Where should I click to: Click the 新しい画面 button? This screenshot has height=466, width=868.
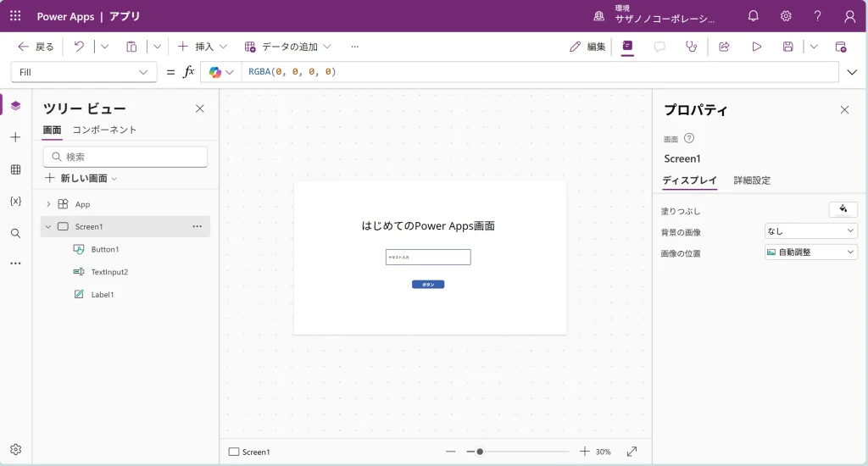pyautogui.click(x=81, y=179)
